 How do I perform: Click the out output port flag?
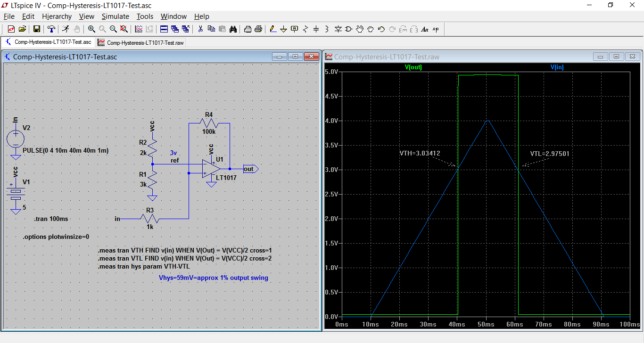[250, 169]
